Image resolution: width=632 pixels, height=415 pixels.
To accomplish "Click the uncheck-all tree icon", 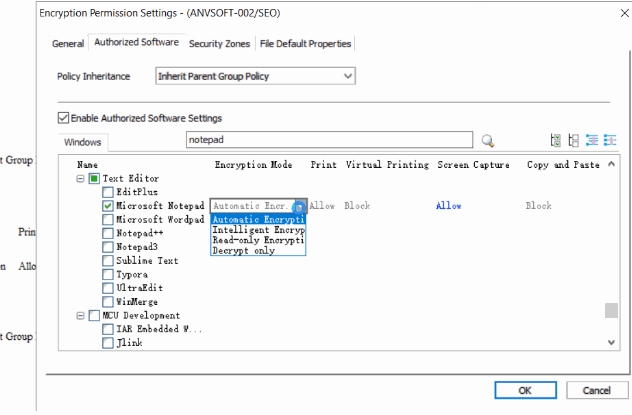I will pyautogui.click(x=574, y=140).
